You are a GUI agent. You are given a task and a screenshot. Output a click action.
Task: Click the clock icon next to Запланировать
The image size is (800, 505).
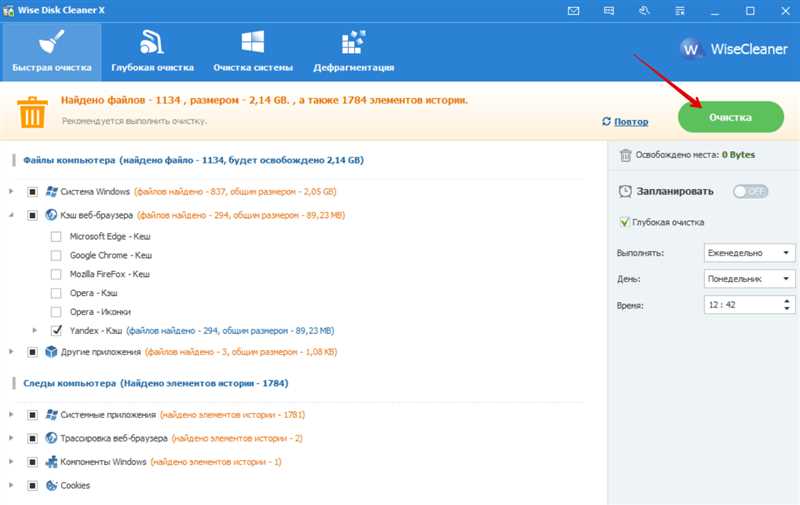625,191
